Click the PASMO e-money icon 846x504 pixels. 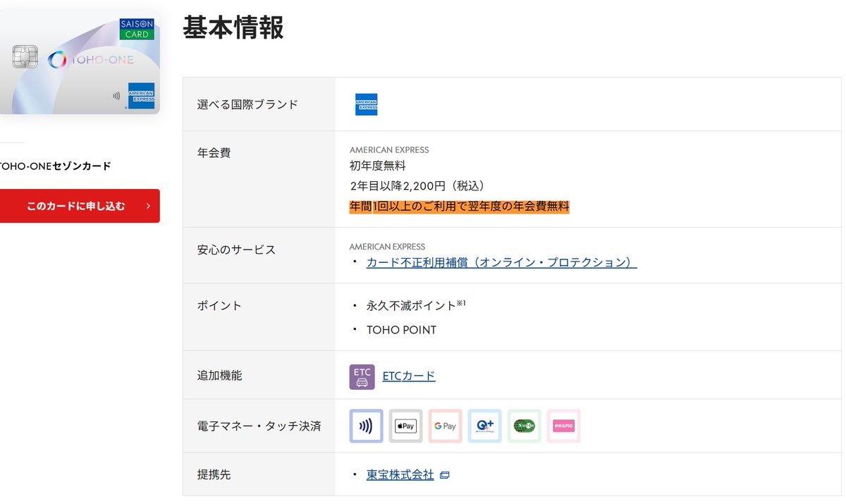[x=563, y=426]
